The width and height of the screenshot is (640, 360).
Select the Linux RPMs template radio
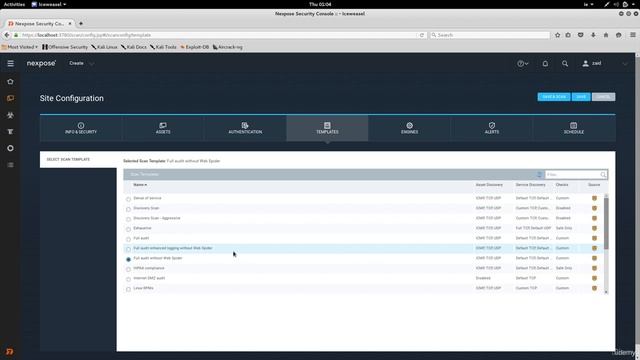click(x=128, y=289)
